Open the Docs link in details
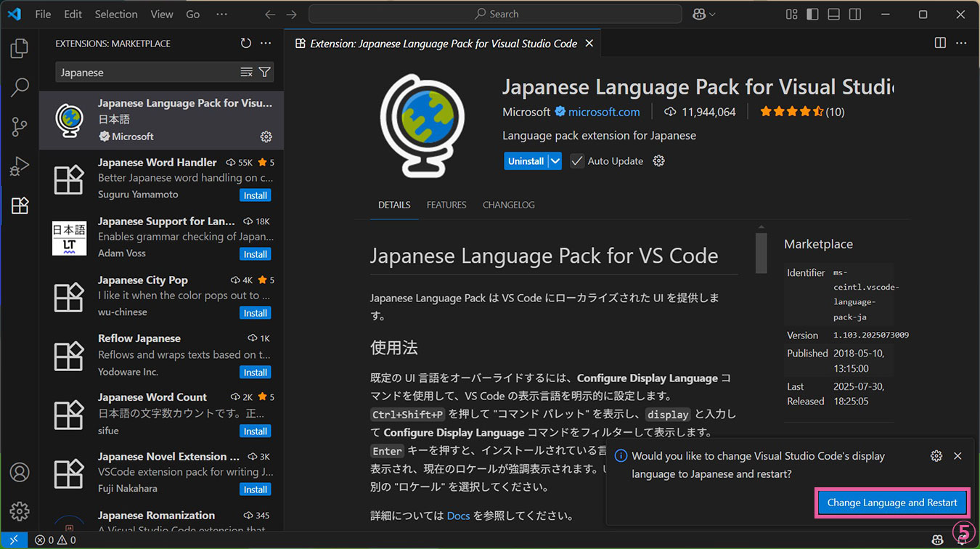This screenshot has height=549, width=980. coord(458,516)
